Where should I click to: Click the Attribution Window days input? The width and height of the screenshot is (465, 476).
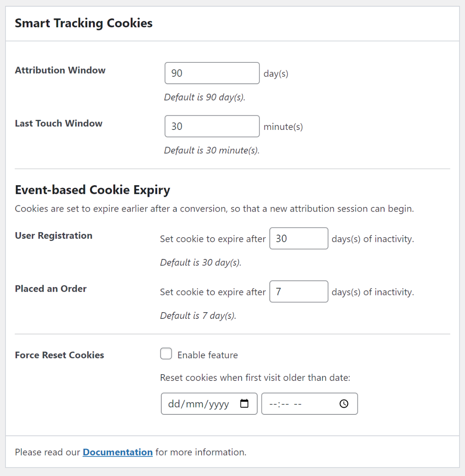(x=212, y=73)
